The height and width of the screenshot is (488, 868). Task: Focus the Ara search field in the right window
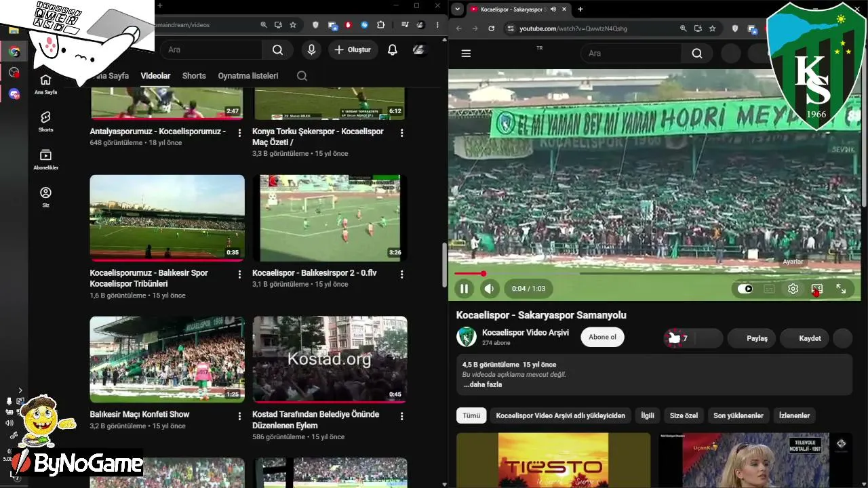tap(631, 54)
